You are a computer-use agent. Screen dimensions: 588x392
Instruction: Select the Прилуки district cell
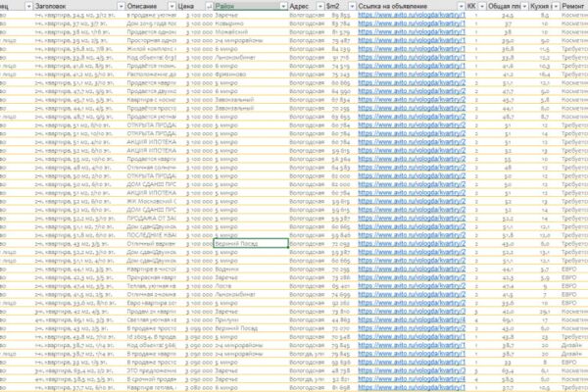click(x=251, y=320)
